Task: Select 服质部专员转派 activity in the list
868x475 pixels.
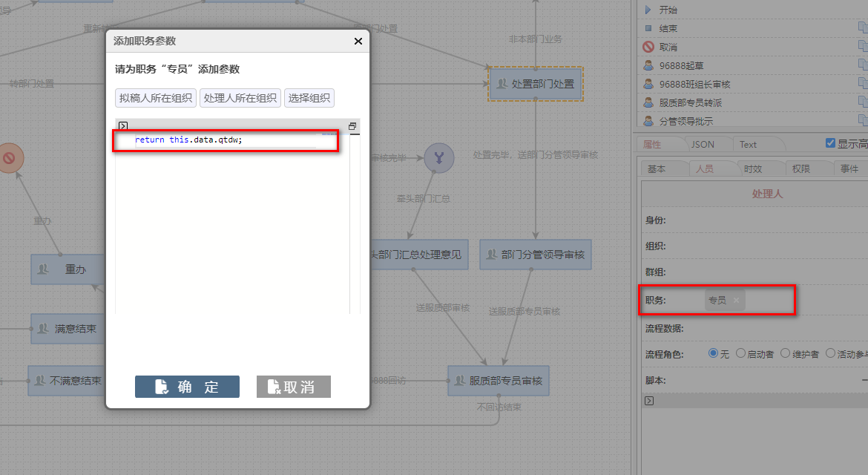Action: point(690,102)
